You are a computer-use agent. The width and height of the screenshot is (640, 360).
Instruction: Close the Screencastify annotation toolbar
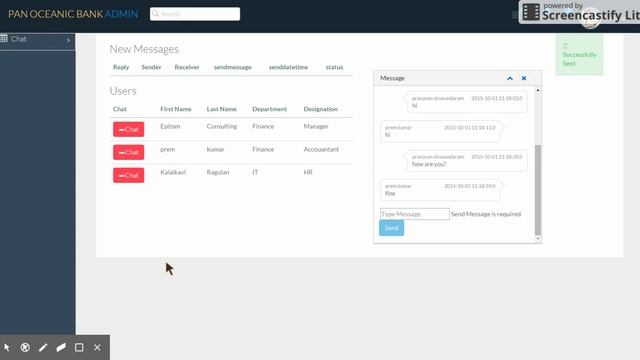pos(97,347)
